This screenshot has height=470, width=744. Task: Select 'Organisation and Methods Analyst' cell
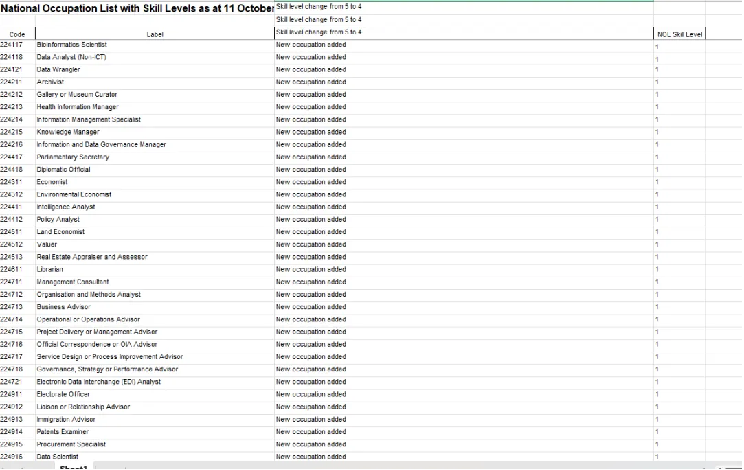click(x=89, y=295)
